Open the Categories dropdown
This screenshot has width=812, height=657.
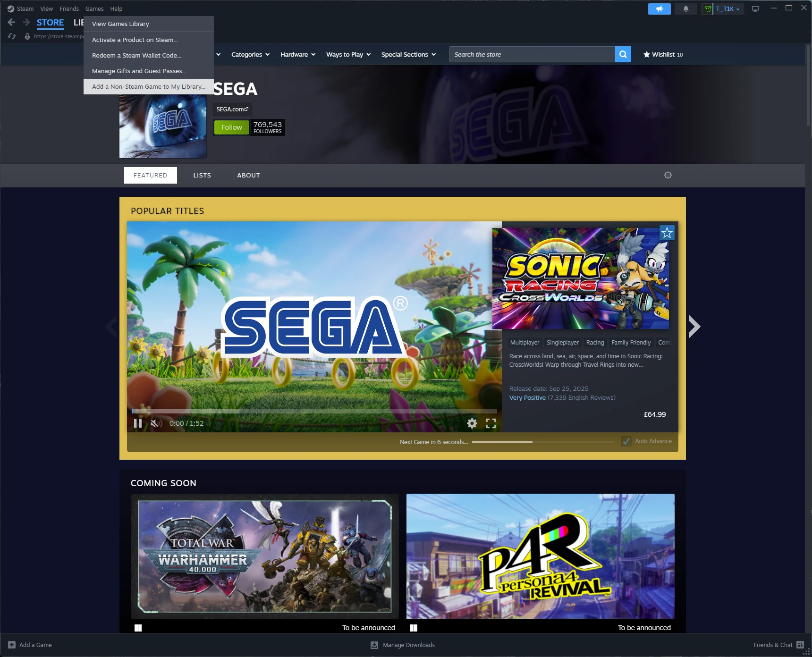[x=250, y=54]
